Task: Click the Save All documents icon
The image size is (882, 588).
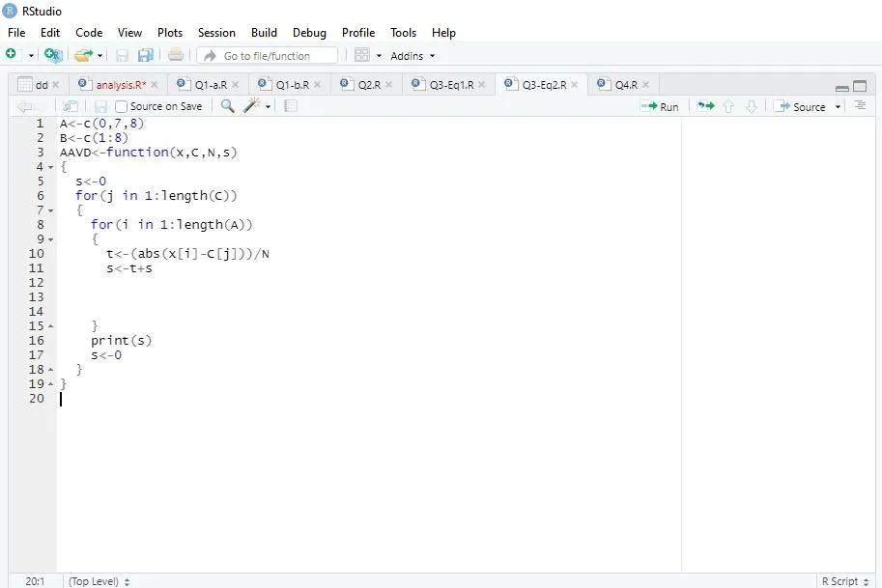Action: pyautogui.click(x=146, y=55)
